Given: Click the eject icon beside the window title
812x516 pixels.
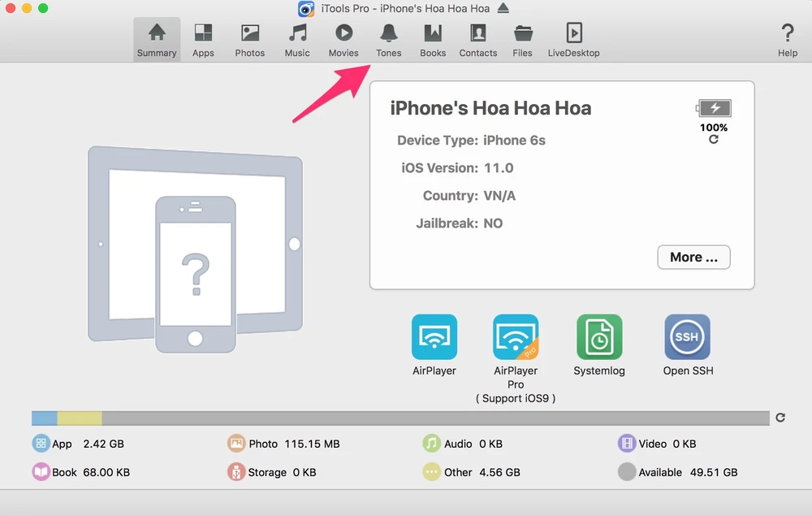Looking at the screenshot, I should click(x=503, y=9).
